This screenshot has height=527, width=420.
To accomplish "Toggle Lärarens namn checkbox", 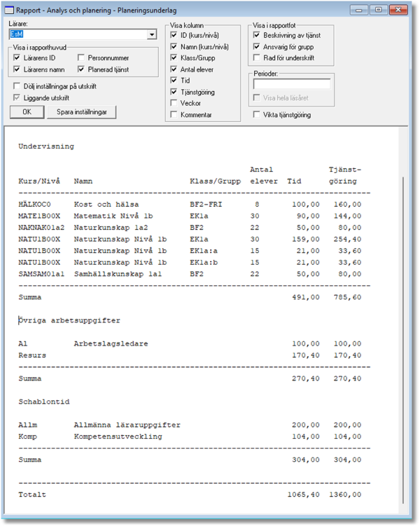I will 17,69.
